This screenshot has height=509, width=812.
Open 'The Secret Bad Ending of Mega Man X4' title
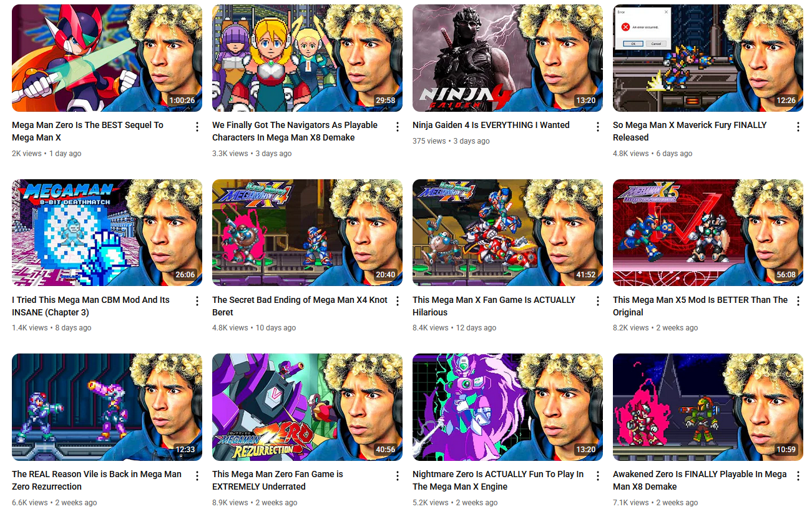pos(300,306)
